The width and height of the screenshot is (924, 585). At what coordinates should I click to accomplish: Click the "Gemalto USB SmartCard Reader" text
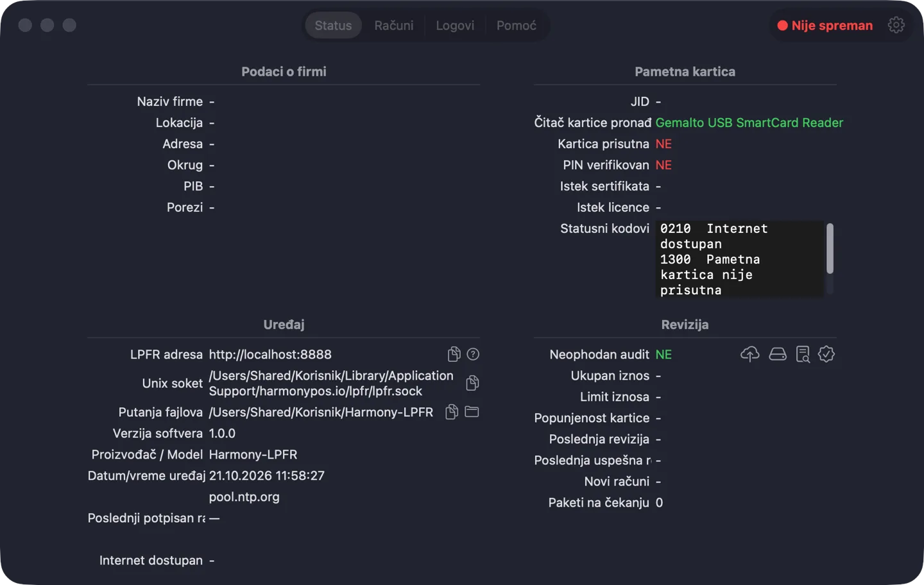tap(749, 123)
